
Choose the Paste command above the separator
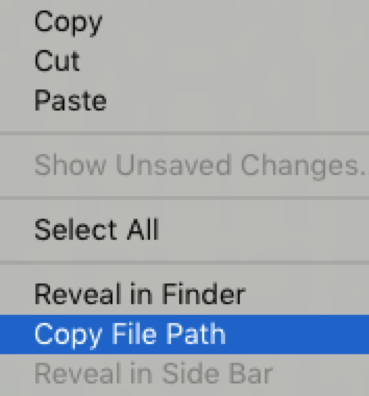click(x=184, y=101)
